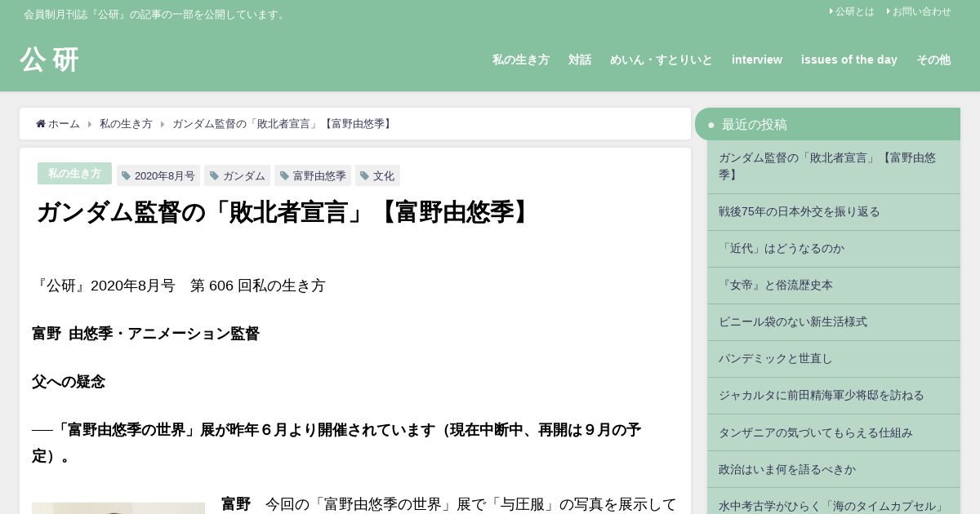Click the tag icon beside ガンダム
980x514 pixels.
[215, 176]
